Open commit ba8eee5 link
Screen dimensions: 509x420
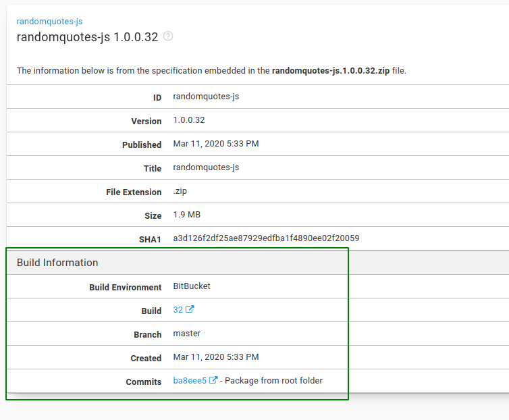tap(190, 381)
